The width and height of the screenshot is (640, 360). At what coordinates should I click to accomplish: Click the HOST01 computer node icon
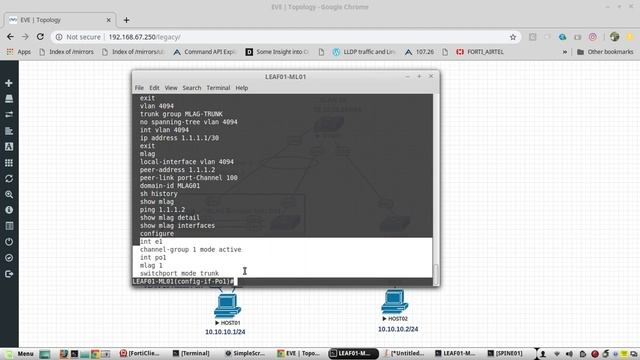[x=227, y=305]
